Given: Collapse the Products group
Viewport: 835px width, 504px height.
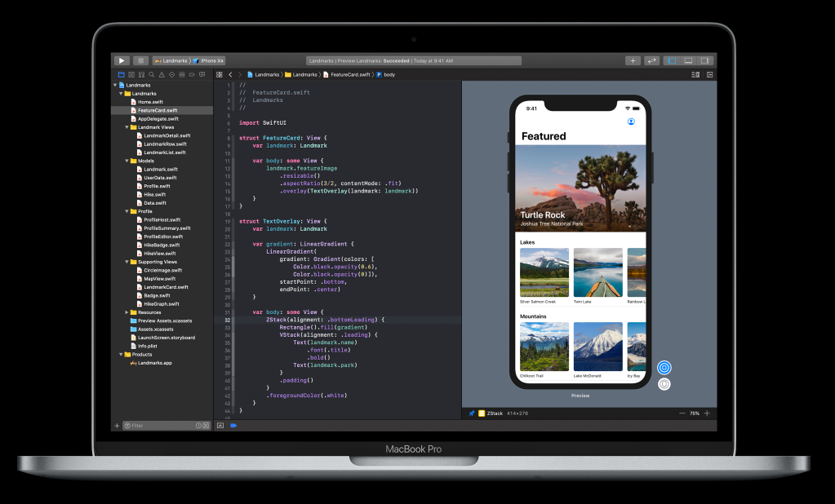Looking at the screenshot, I should (x=121, y=355).
